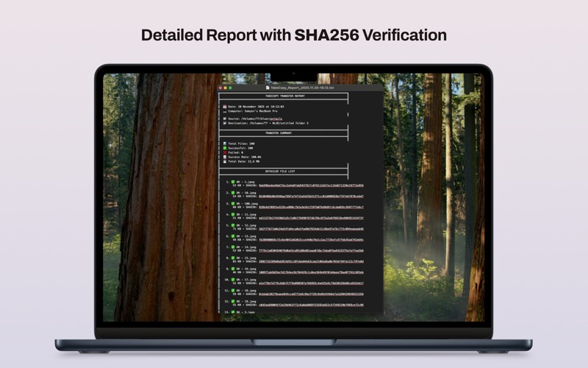
Task: Click the SHA256 hash of entry 3, 100.jpeg
Action: click(311, 208)
